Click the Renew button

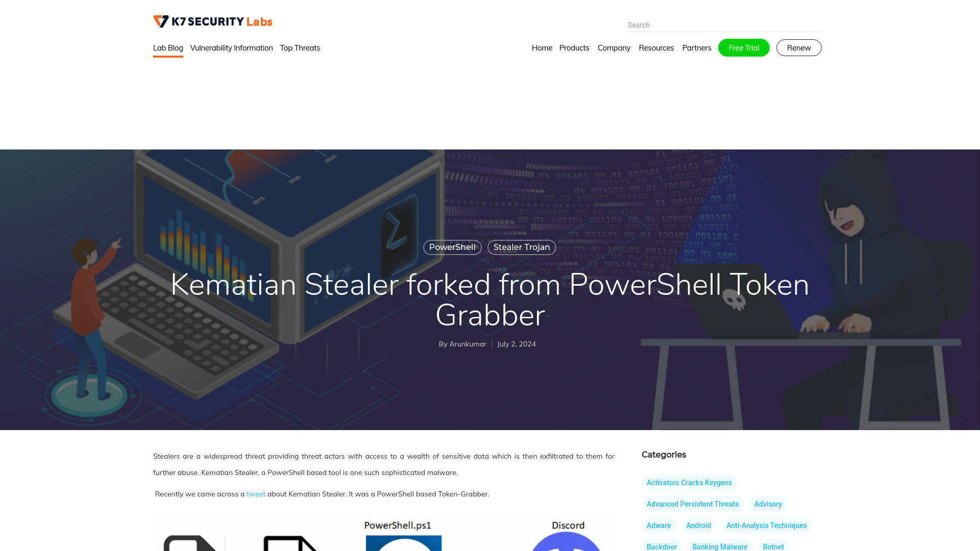coord(799,48)
